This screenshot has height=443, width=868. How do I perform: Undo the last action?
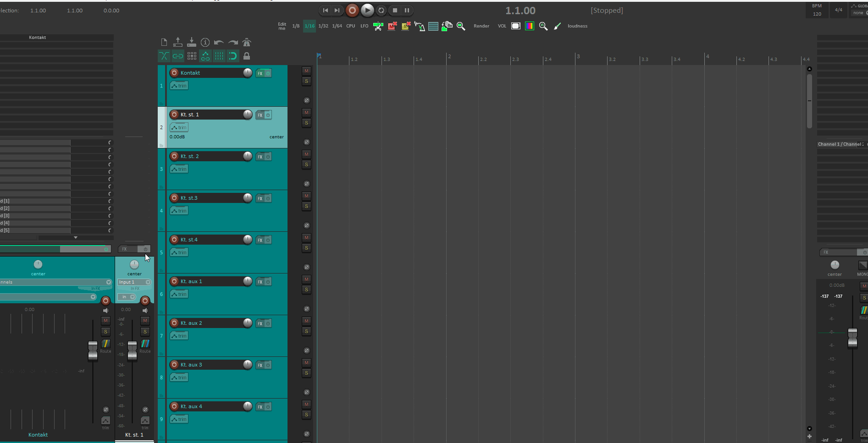[219, 43]
